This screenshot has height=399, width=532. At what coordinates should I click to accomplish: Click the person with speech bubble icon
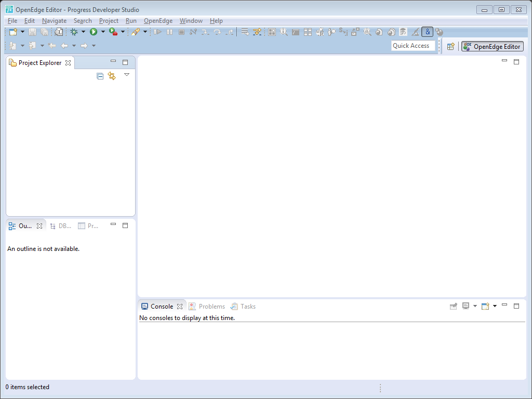click(x=332, y=32)
